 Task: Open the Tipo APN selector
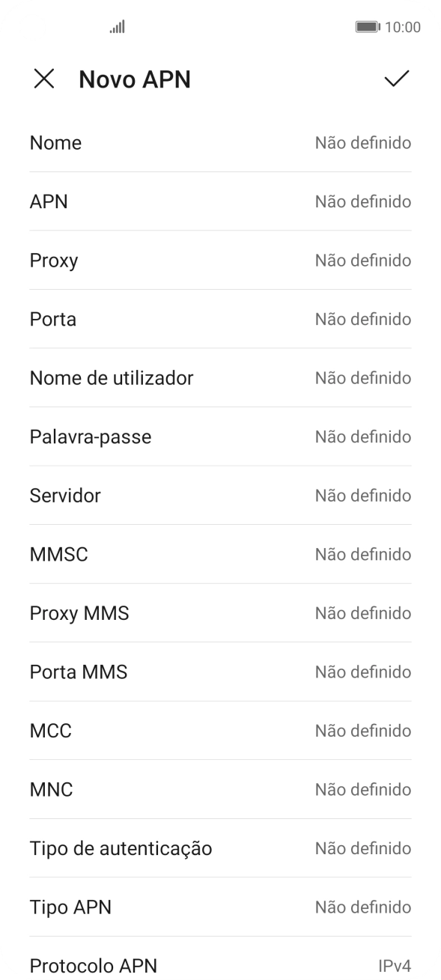220,907
